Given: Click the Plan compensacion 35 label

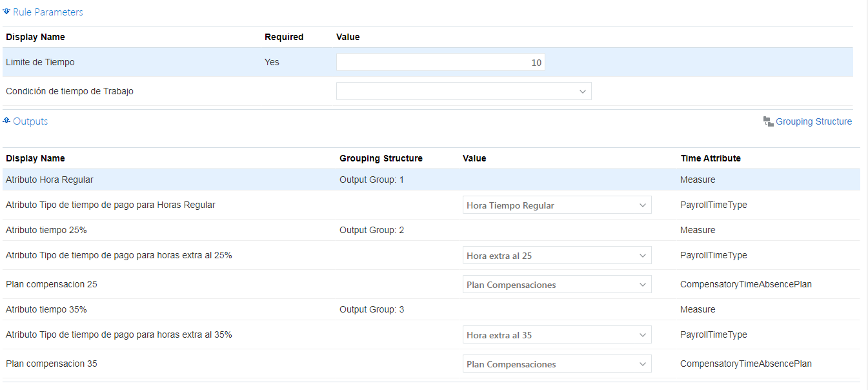Looking at the screenshot, I should (x=52, y=364).
